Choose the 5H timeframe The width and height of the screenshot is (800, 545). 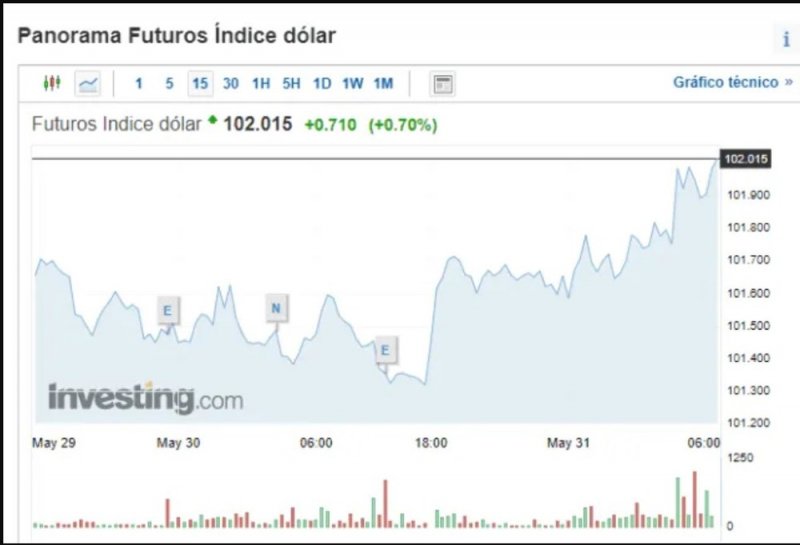point(291,83)
